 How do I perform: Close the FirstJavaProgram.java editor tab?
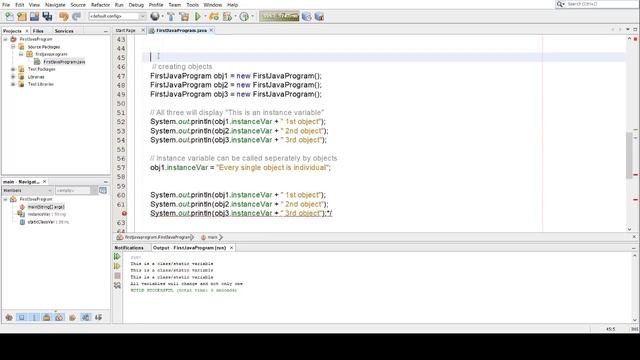tap(211, 30)
